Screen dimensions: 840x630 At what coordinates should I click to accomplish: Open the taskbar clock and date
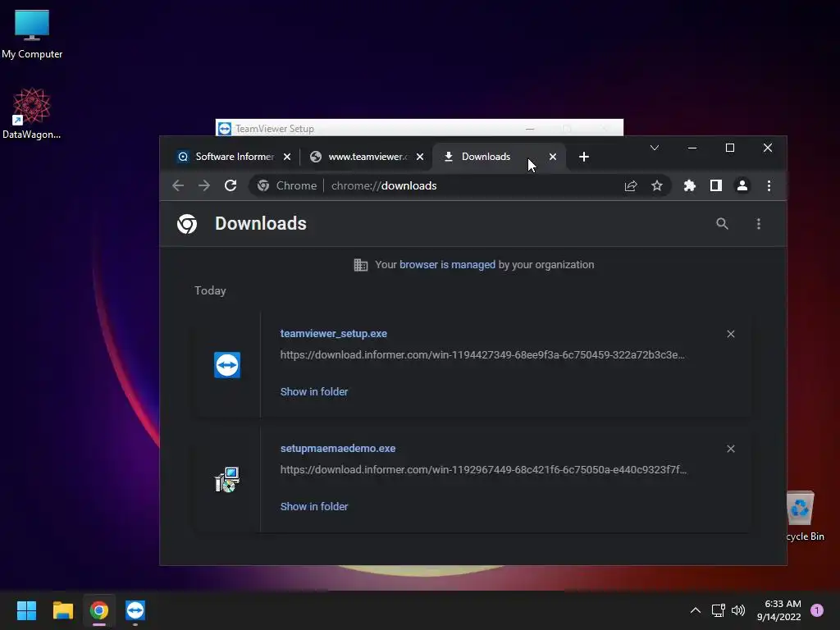tap(779, 610)
